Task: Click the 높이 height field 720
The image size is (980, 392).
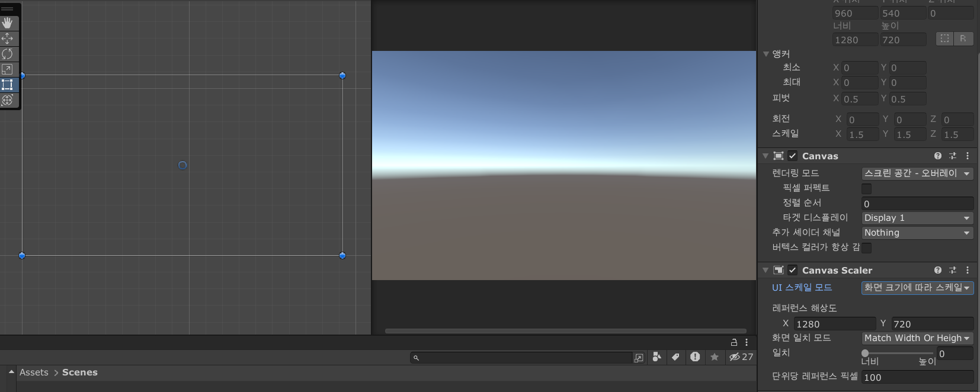Action: pos(903,40)
